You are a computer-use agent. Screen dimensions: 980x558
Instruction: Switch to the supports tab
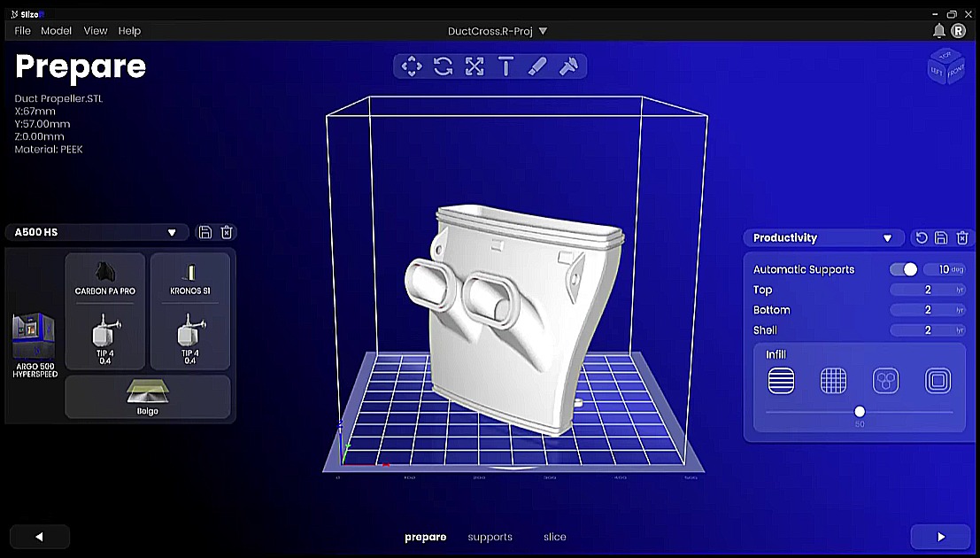tap(490, 537)
